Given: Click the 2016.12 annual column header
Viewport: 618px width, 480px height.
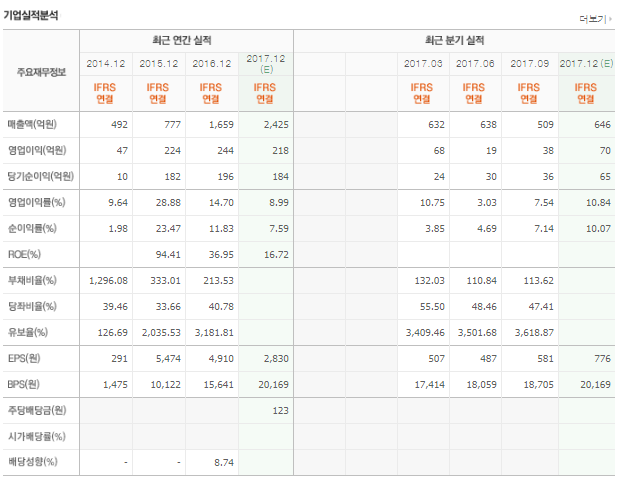Looking at the screenshot, I should coord(212,64).
